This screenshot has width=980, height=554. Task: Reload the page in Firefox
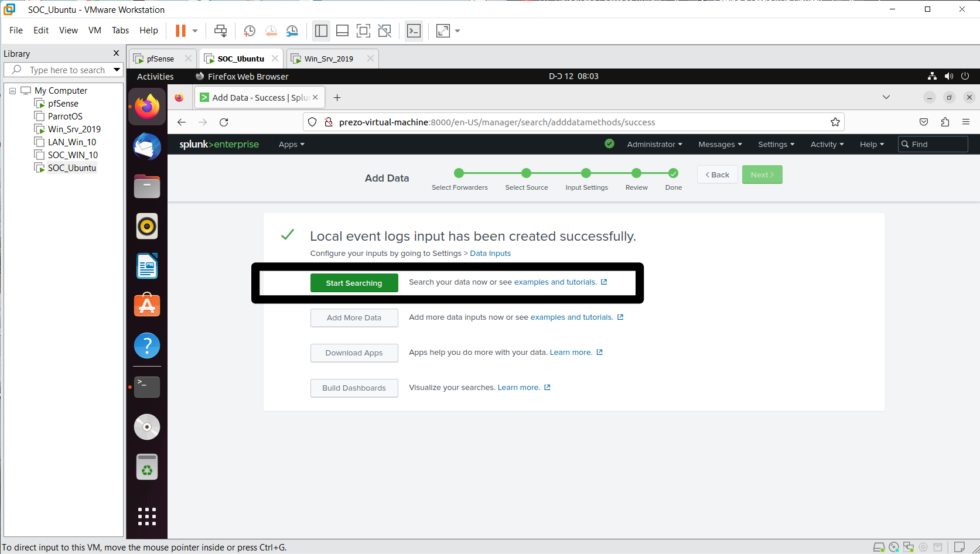pyautogui.click(x=224, y=122)
